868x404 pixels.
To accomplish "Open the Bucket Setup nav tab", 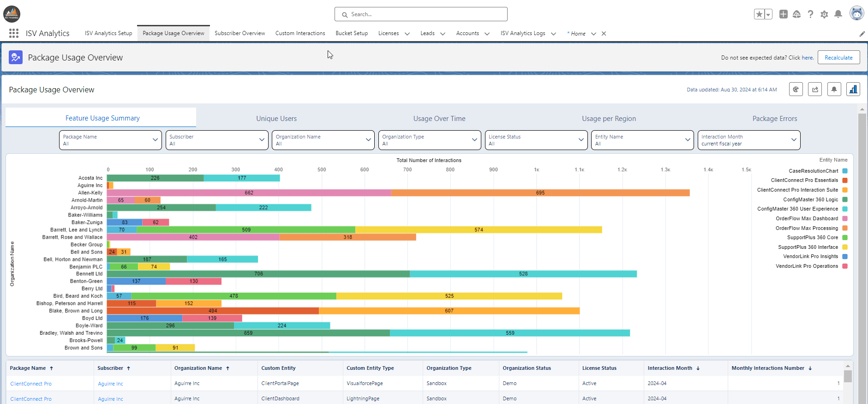I will pos(352,33).
